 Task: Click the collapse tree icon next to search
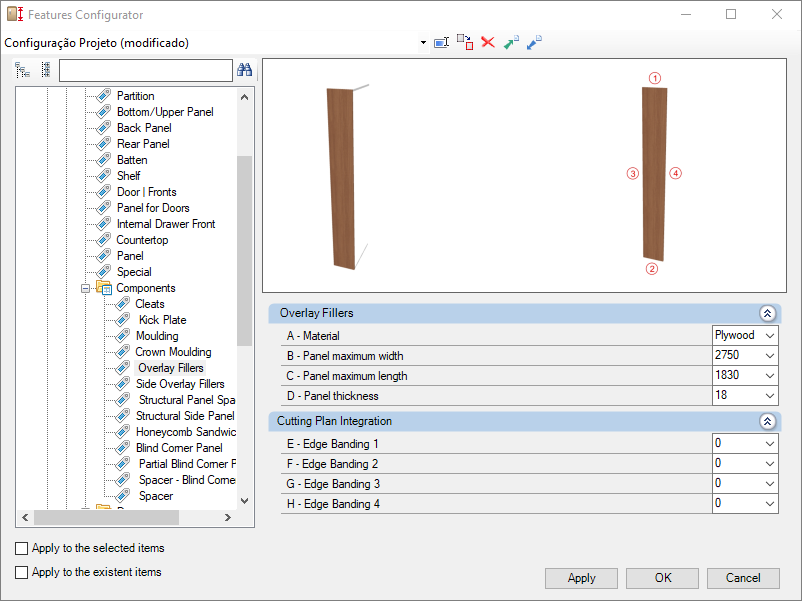coord(46,70)
